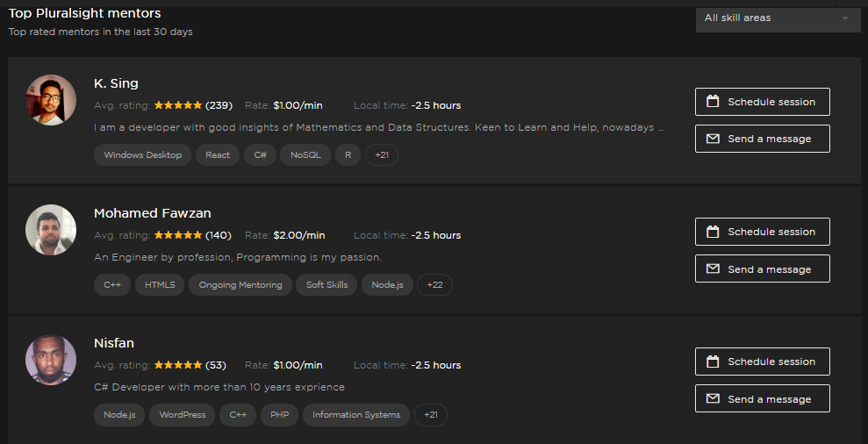Click Top Pluralsight mentors heading
Viewport: 868px width, 444px height.
[x=85, y=13]
